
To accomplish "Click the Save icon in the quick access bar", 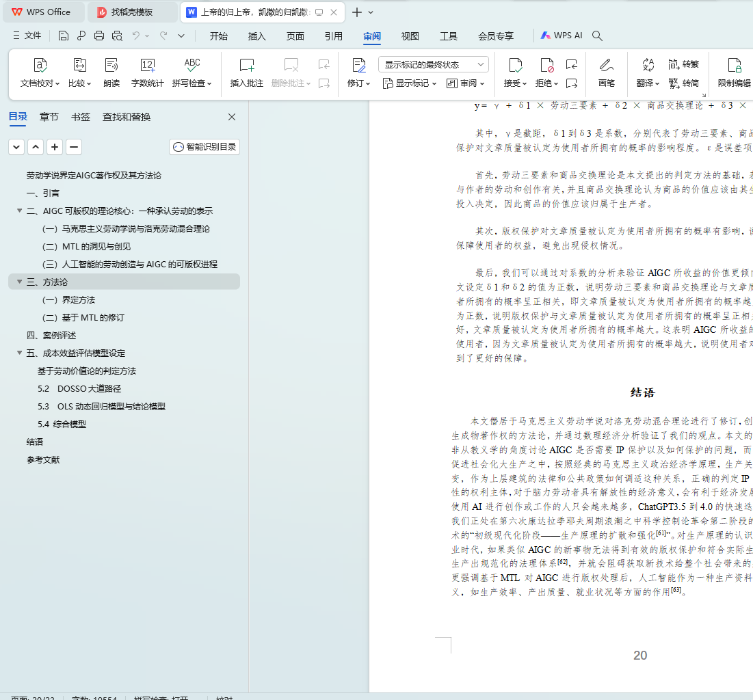I will coord(63,36).
